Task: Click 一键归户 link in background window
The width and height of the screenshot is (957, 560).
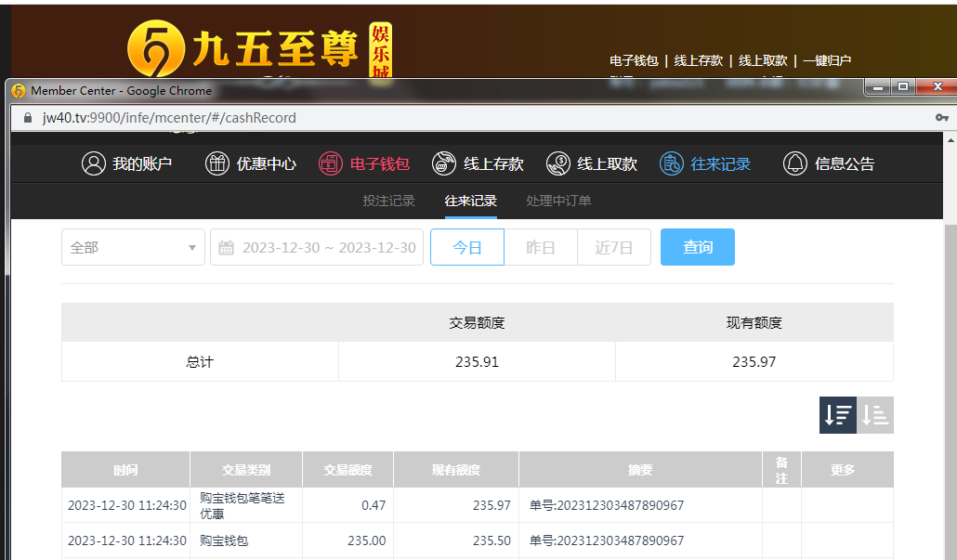Action: [827, 60]
